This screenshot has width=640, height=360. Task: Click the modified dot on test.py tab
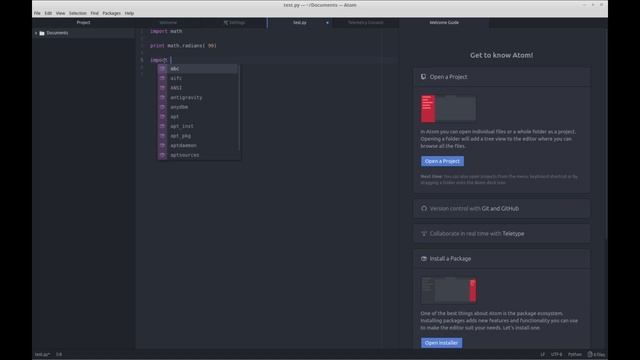[x=327, y=23]
